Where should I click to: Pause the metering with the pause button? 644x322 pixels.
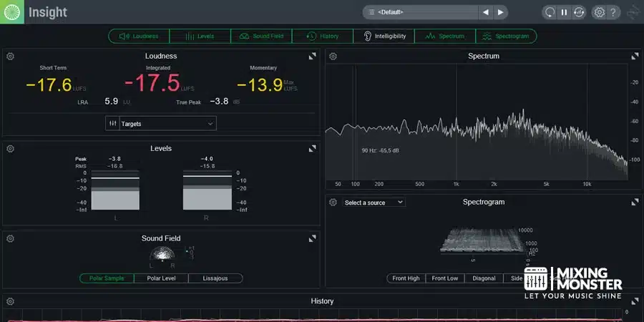(x=564, y=12)
